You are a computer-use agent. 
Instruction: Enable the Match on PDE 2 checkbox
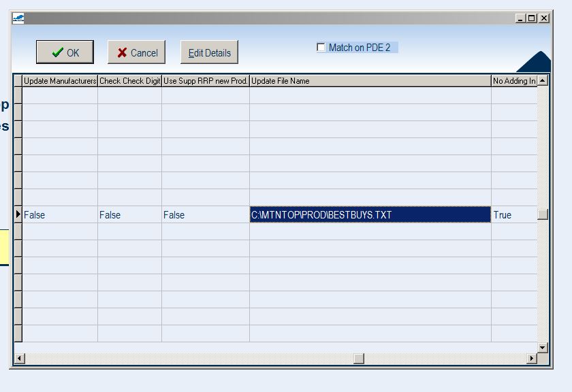(x=321, y=48)
